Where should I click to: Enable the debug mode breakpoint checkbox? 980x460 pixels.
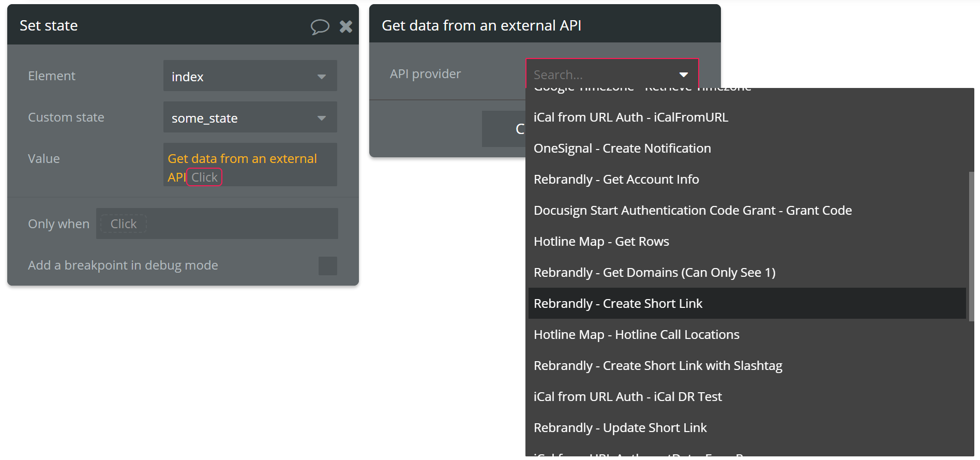pos(327,266)
